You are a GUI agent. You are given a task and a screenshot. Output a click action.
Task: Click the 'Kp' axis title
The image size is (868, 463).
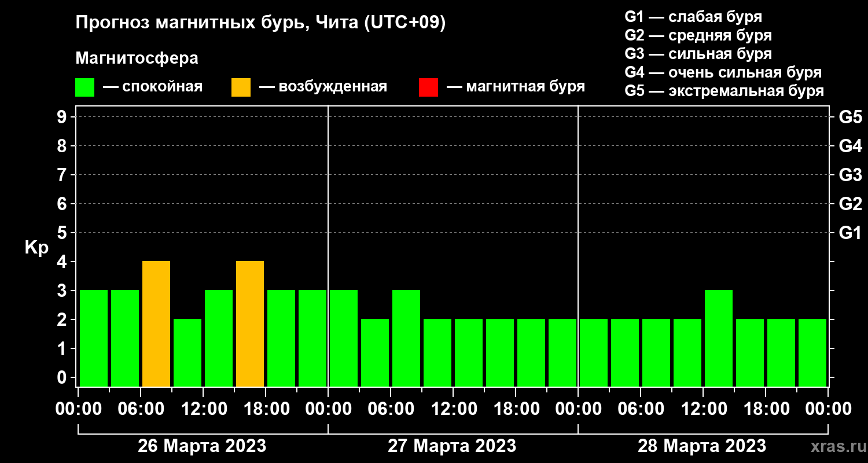tap(36, 248)
